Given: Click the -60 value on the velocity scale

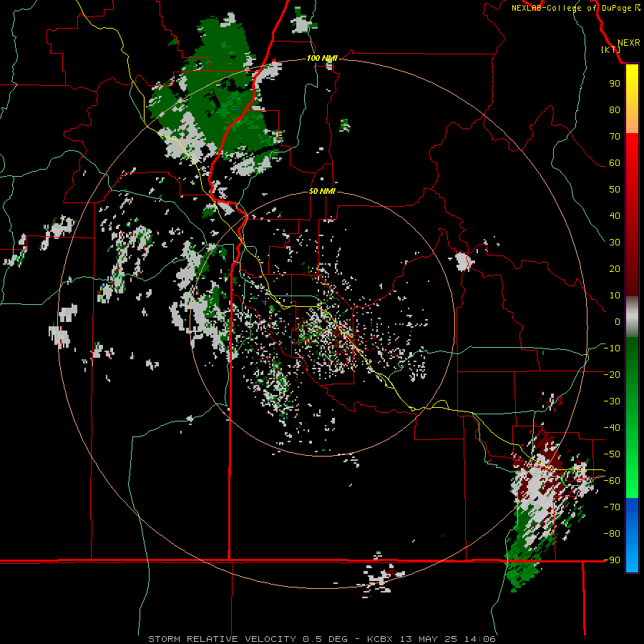Looking at the screenshot, I should tap(612, 481).
